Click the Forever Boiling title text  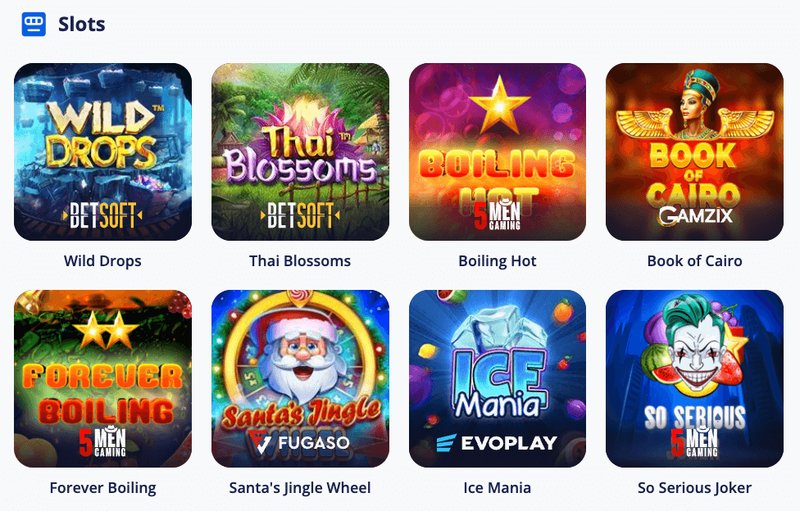pos(103,488)
